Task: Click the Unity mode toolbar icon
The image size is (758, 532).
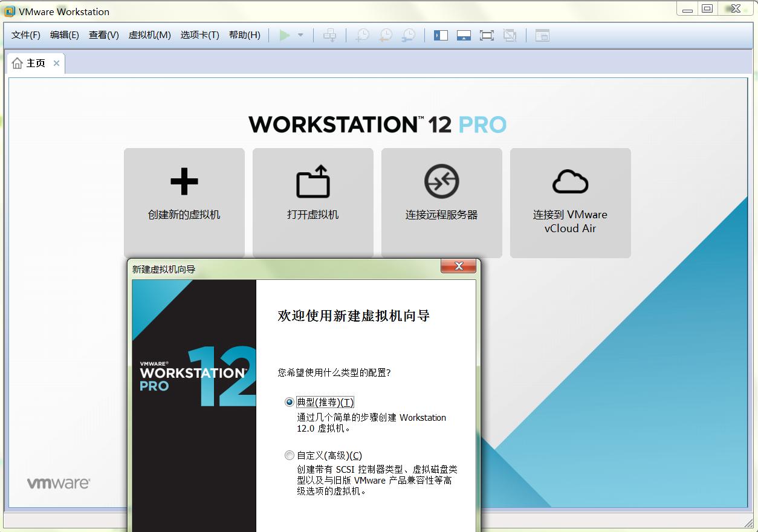Action: click(510, 35)
